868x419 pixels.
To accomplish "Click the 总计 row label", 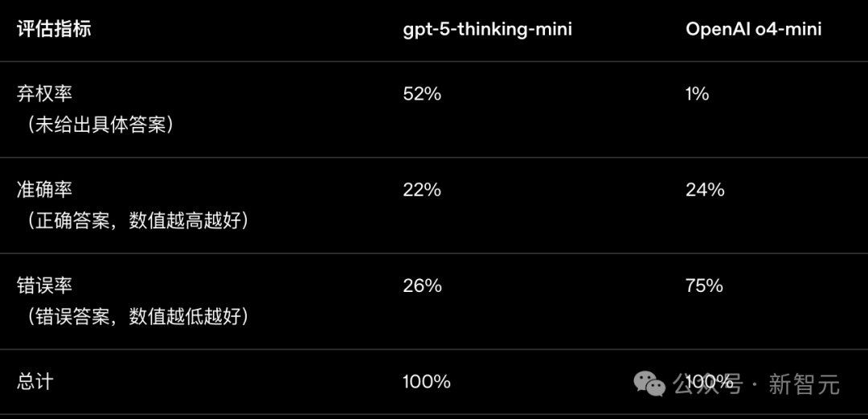I will (x=35, y=381).
